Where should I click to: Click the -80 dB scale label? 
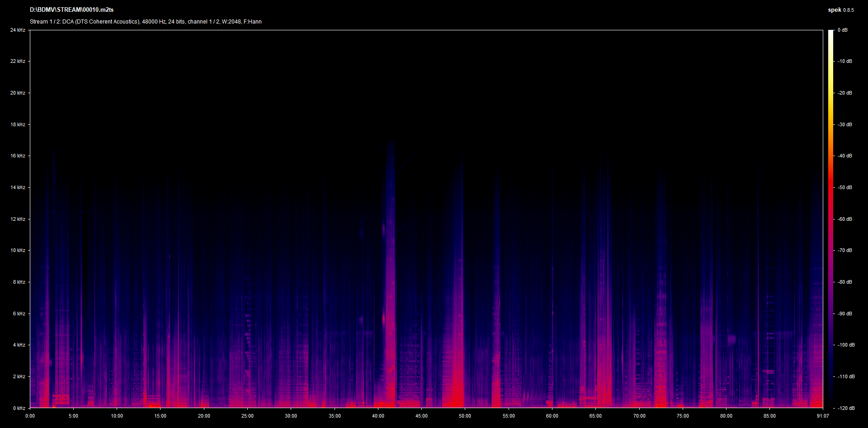pyautogui.click(x=844, y=282)
